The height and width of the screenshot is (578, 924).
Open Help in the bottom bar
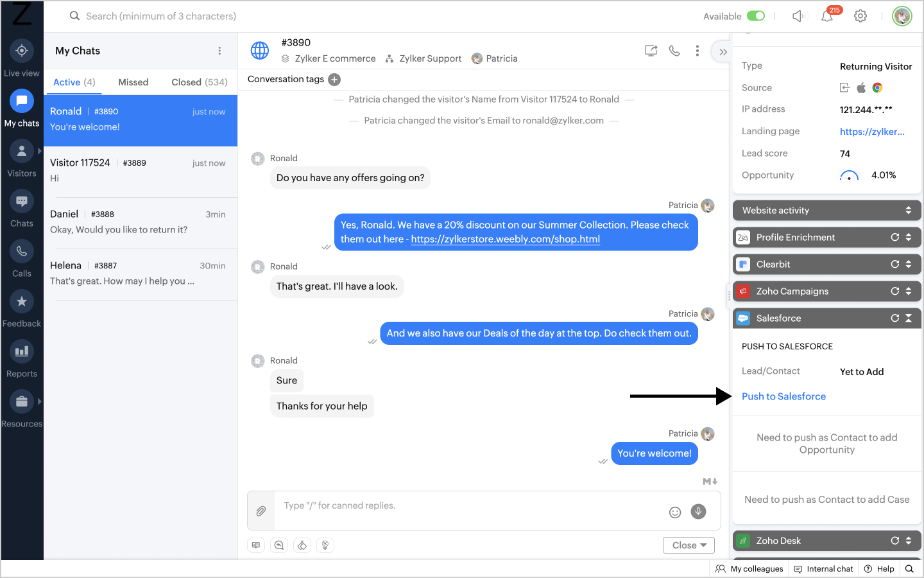click(x=879, y=569)
